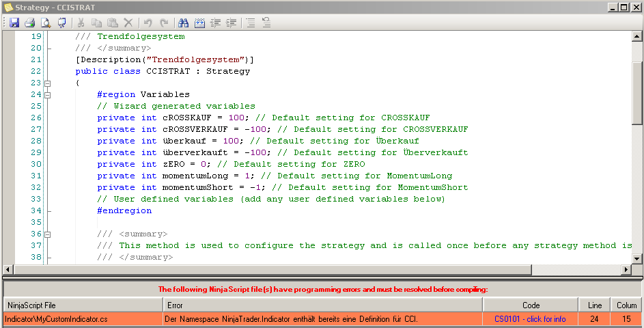Click the #endregion directive on line 34
The image size is (644, 328).
point(124,210)
